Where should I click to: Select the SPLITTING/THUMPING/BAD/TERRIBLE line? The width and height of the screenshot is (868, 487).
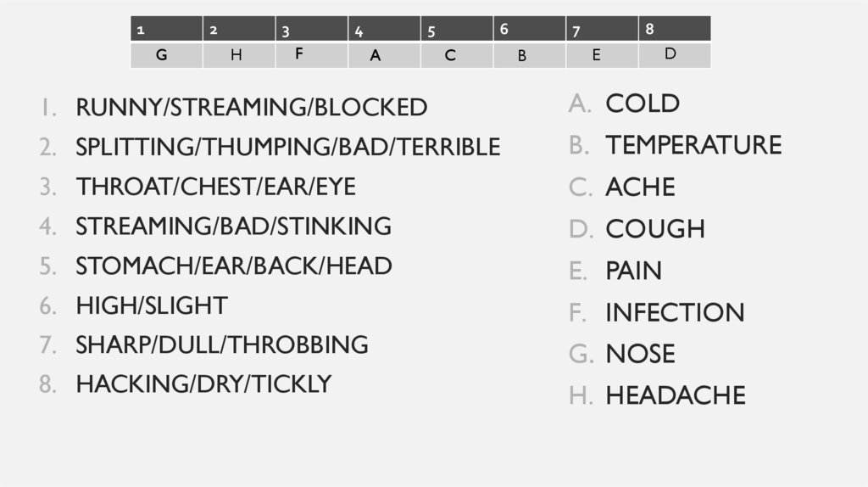pos(287,148)
